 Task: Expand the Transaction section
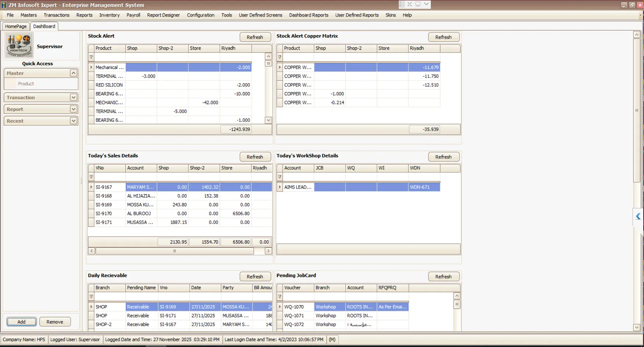pyautogui.click(x=73, y=97)
